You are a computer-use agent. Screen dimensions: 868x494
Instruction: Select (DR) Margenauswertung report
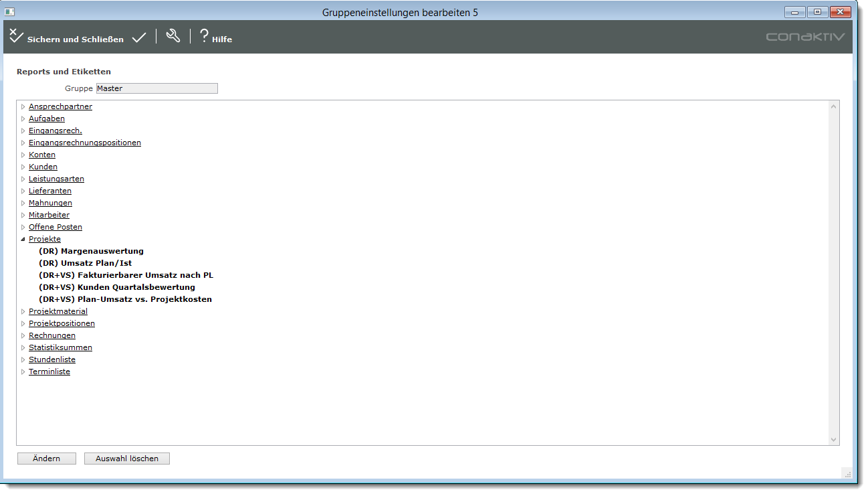click(91, 251)
